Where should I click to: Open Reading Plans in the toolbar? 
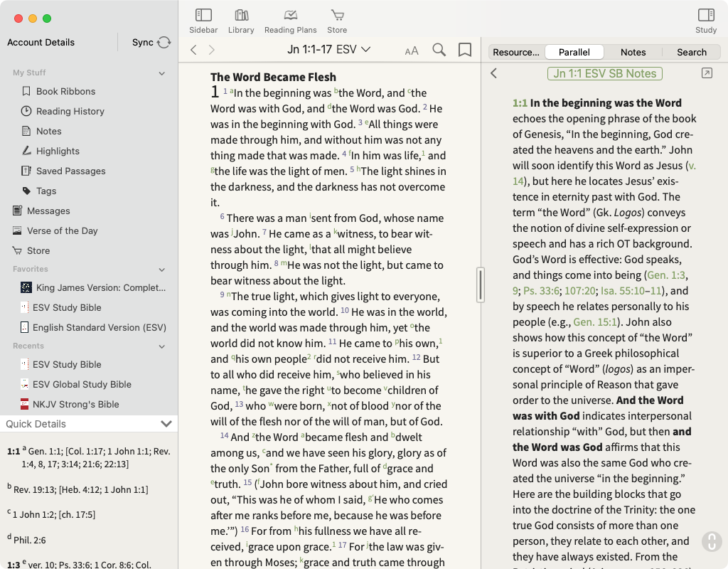coord(290,16)
